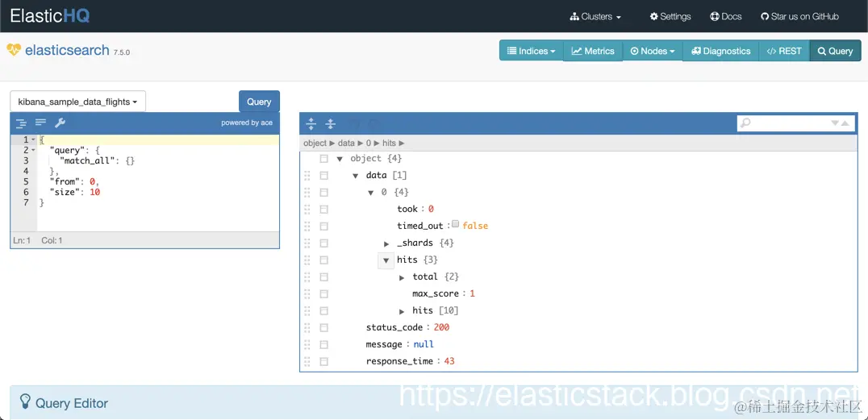The image size is (868, 420).
Task: Click the powered by ace link
Action: pyautogui.click(x=247, y=123)
